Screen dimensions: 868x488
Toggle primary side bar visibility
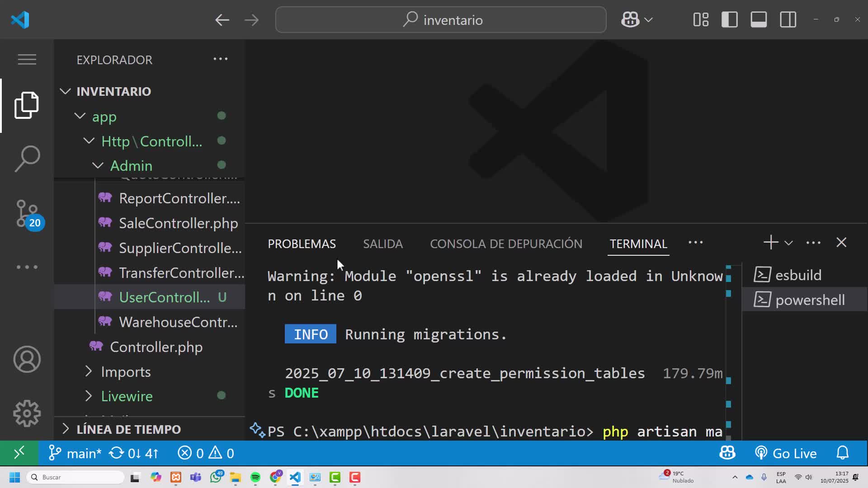730,19
